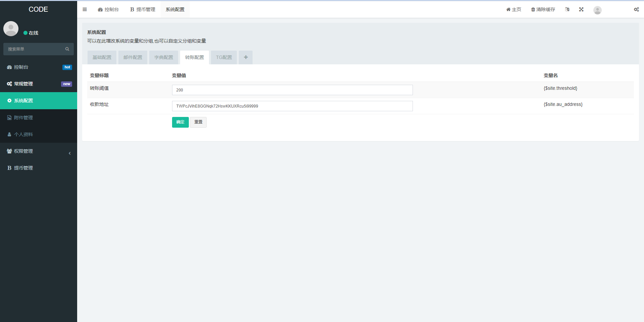Click the 重置 reset button
The height and width of the screenshot is (322, 644).
(198, 122)
